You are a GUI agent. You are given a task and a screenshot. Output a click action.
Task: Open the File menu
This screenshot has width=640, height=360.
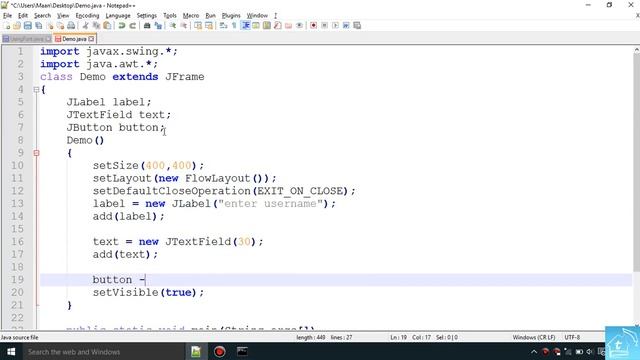[x=7, y=16]
